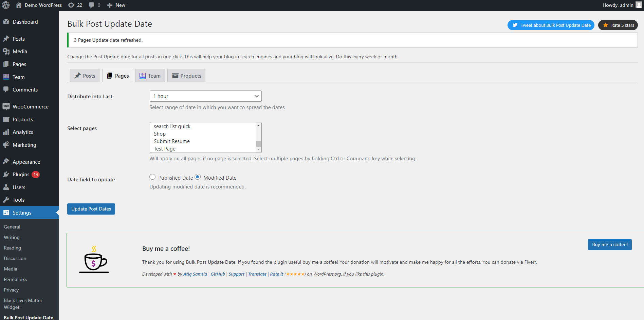The width and height of the screenshot is (644, 320).
Task: Open the Atiq Samtia link
Action: (x=195, y=274)
